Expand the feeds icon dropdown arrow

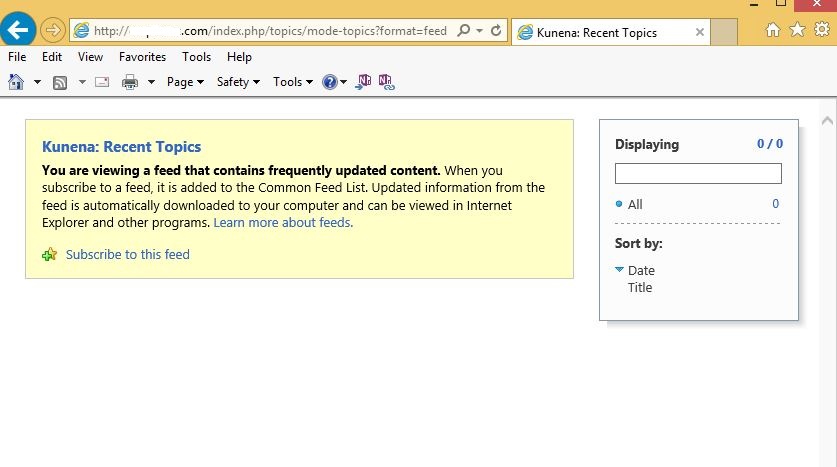click(x=82, y=82)
